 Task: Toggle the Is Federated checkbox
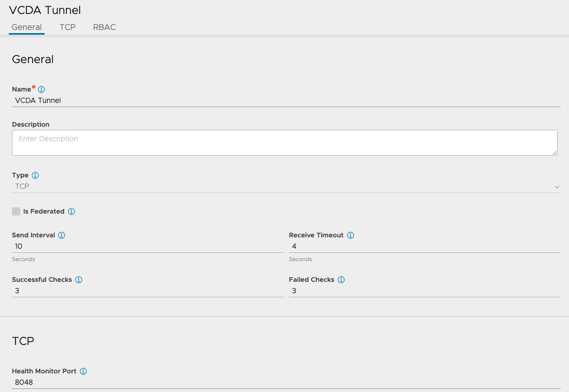pyautogui.click(x=16, y=212)
